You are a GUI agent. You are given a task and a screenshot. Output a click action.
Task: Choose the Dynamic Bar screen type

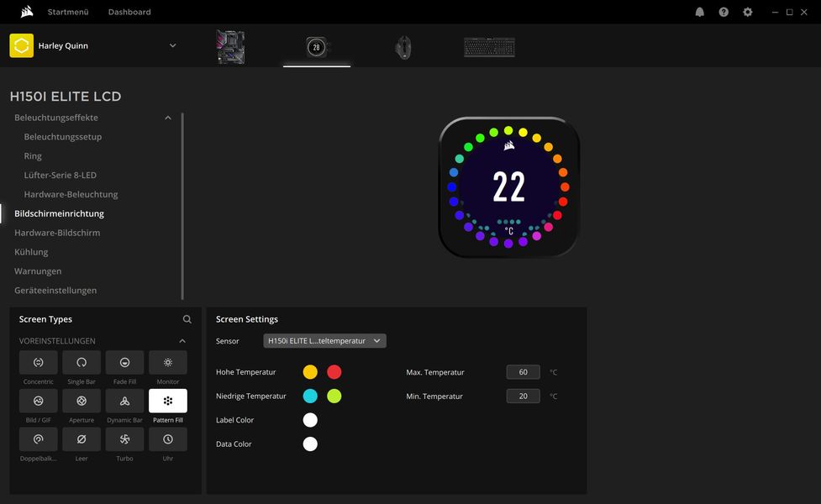click(x=124, y=401)
